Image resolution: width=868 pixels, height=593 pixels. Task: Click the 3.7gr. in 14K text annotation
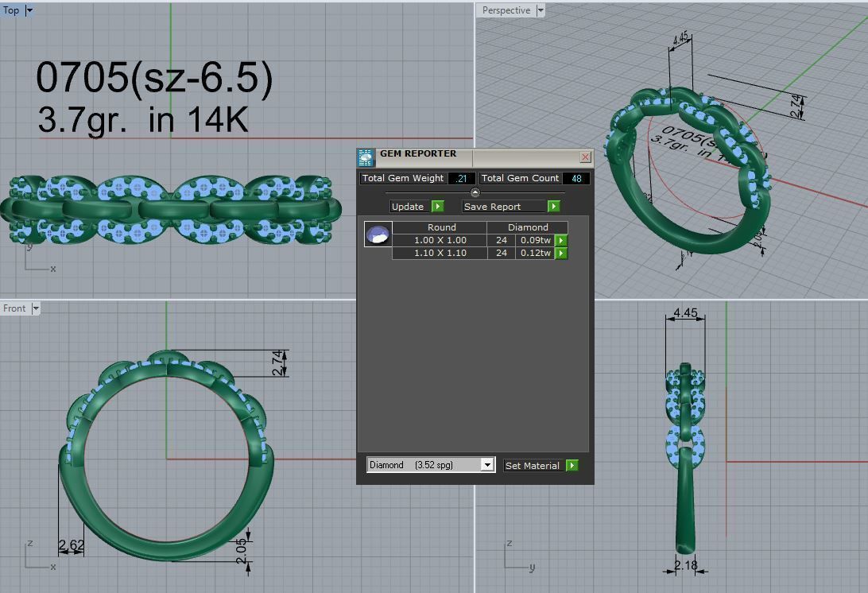[143, 119]
